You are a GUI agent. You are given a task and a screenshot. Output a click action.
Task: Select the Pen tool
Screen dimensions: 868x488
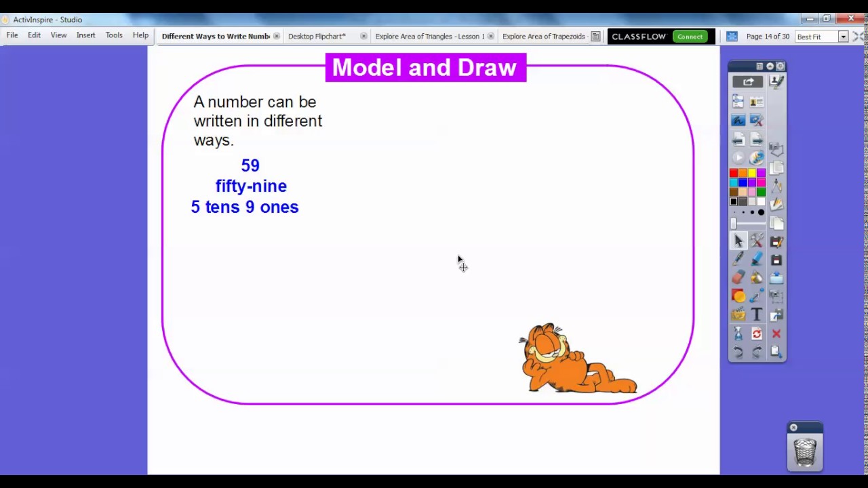click(x=738, y=259)
